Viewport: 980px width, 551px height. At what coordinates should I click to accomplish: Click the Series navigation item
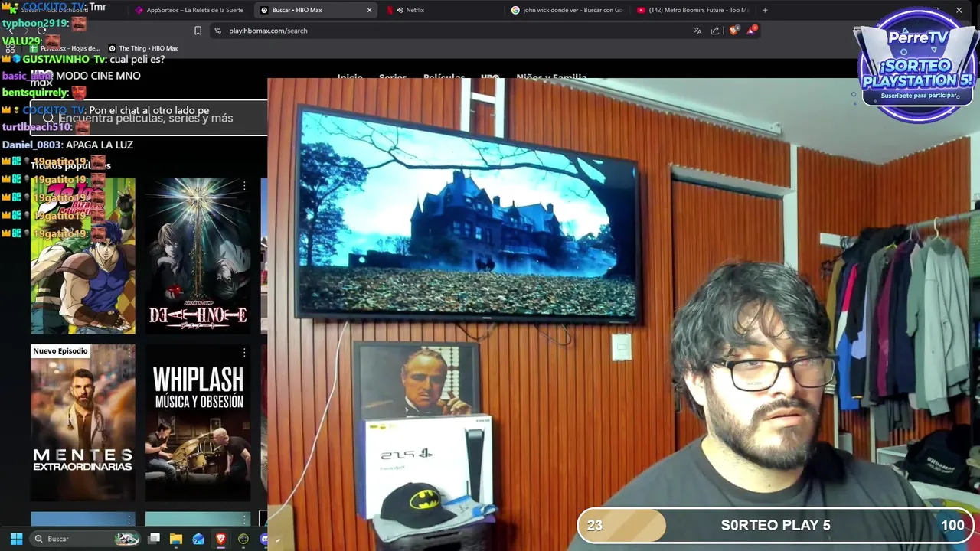pos(393,77)
